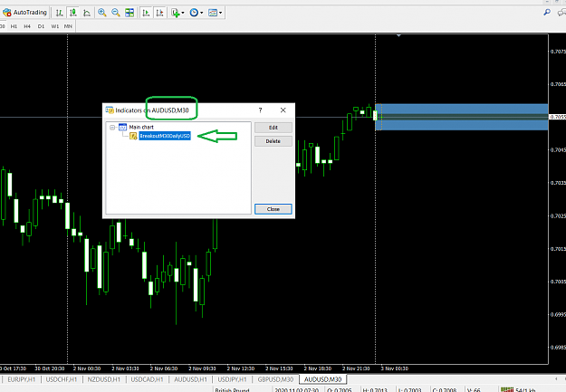
Task: Click the Close button in the dialog
Action: 273,209
